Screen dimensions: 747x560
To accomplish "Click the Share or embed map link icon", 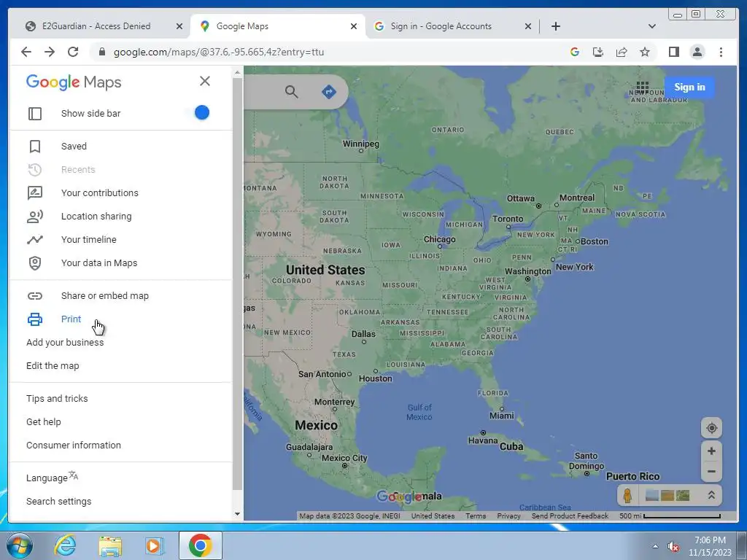I will (x=35, y=296).
